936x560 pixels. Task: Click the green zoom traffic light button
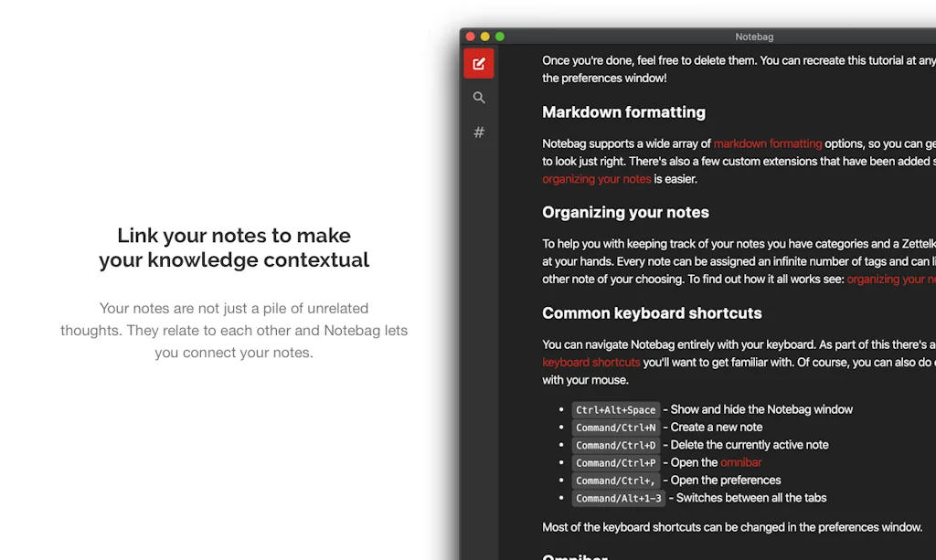[500, 36]
